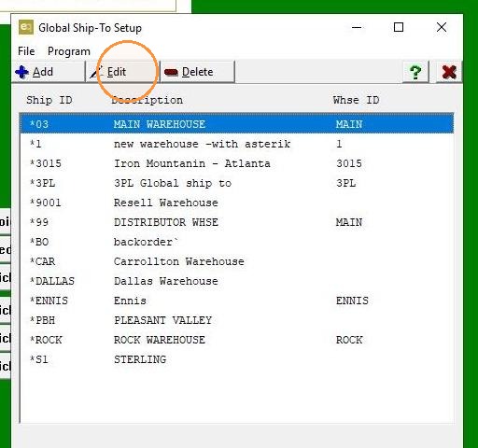The width and height of the screenshot is (478, 448).
Task: Click the blue plus Add icon
Action: 21,72
